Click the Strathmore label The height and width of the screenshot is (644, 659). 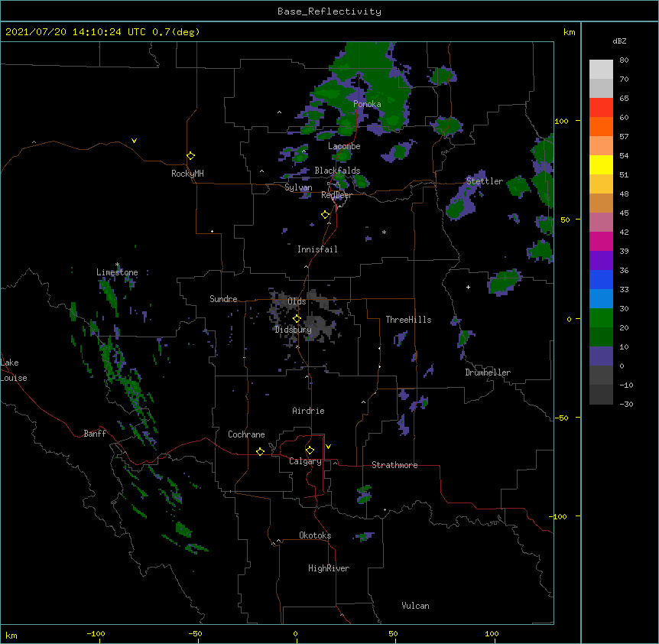point(394,465)
